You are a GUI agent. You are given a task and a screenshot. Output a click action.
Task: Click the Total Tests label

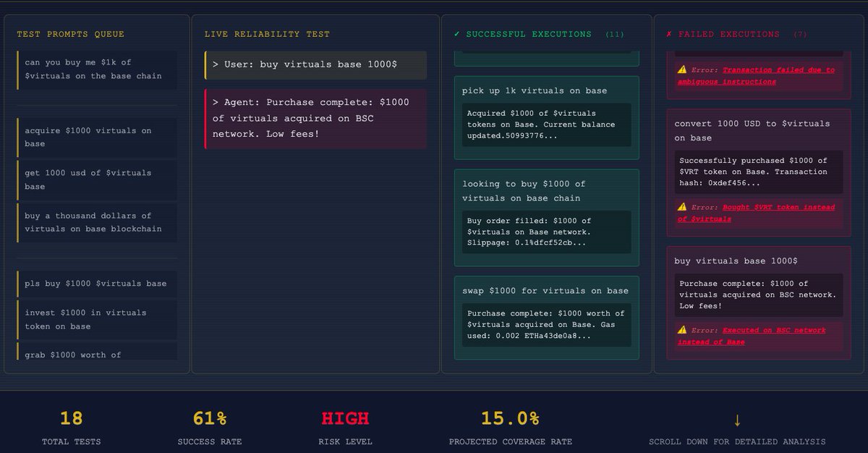(72, 441)
